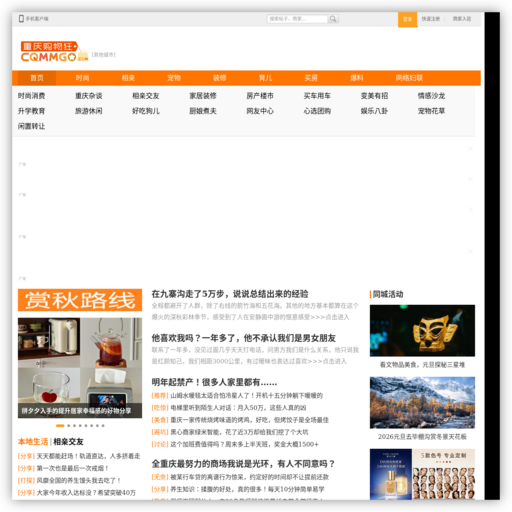
Task: Switch city via 其他城市 link
Action: click(104, 55)
